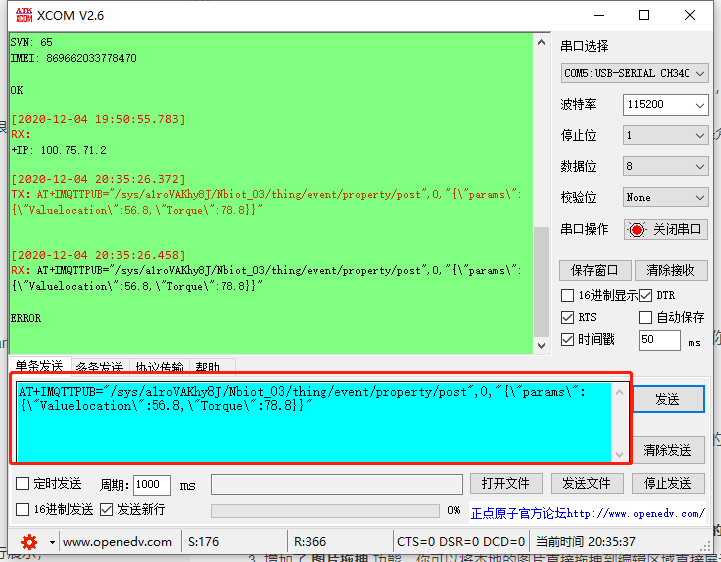Click the 发送 send button

click(668, 399)
